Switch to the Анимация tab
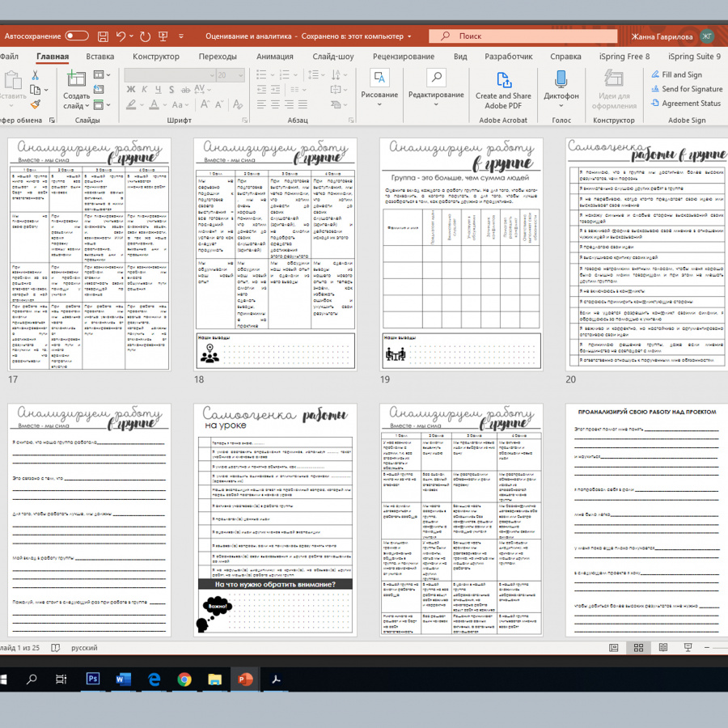Image resolution: width=728 pixels, height=728 pixels. [x=275, y=57]
